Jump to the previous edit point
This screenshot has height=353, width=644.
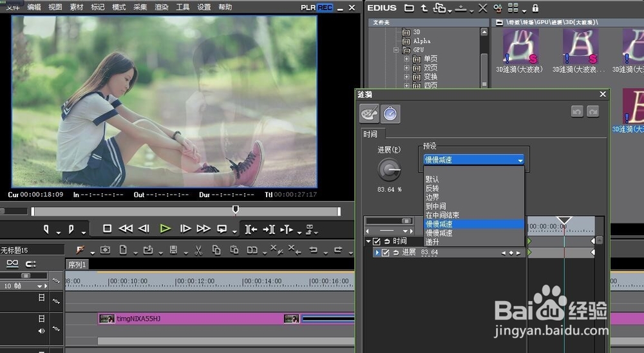pyautogui.click(x=251, y=229)
